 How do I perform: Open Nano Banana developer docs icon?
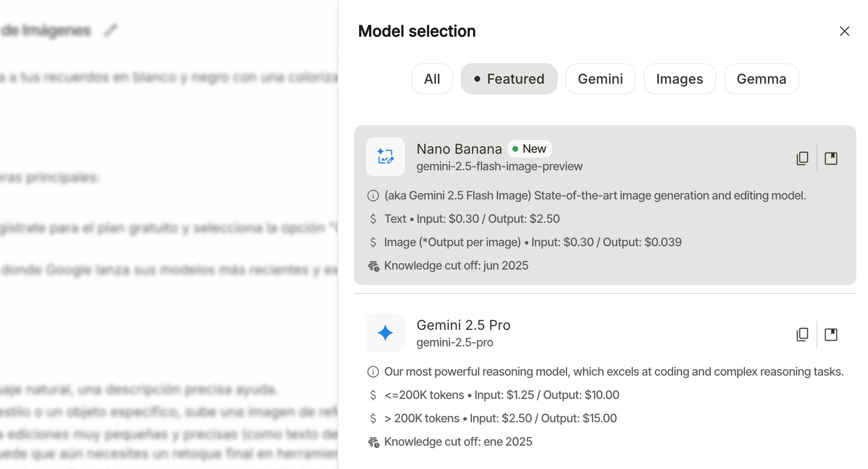click(831, 158)
